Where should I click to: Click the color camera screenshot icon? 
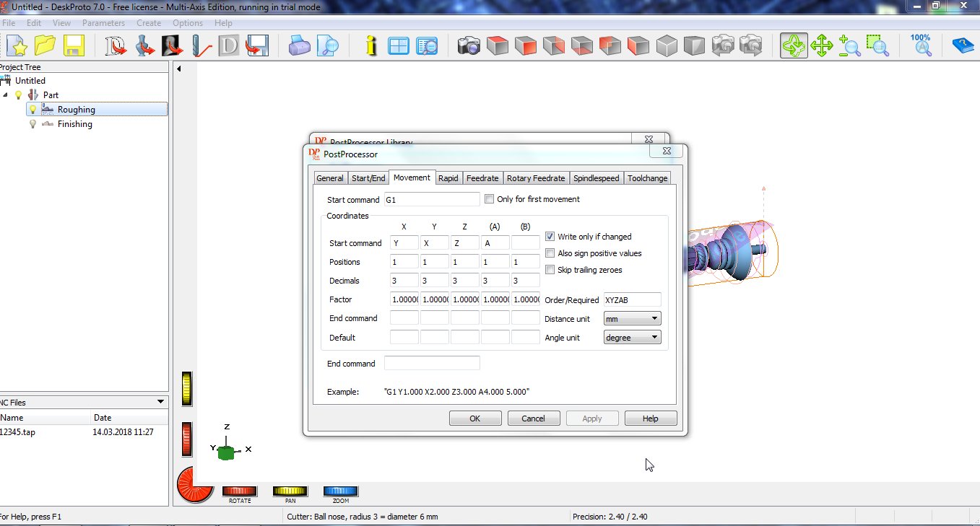point(469,46)
